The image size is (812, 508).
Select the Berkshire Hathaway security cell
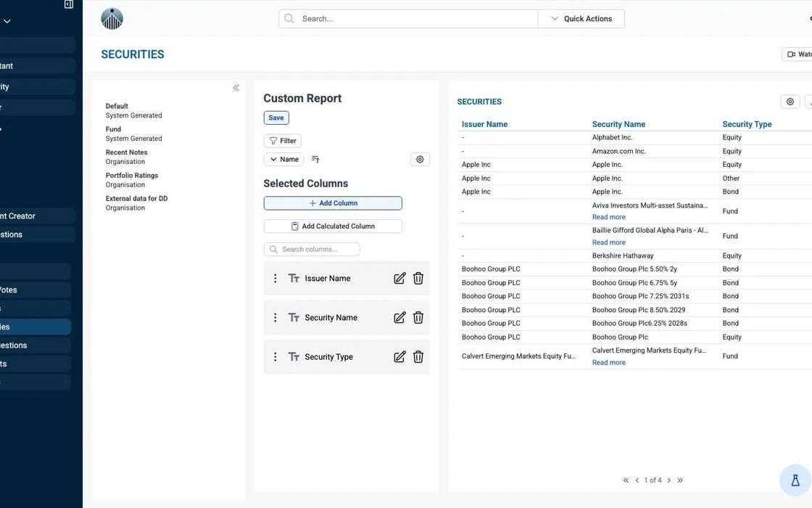[x=623, y=255]
